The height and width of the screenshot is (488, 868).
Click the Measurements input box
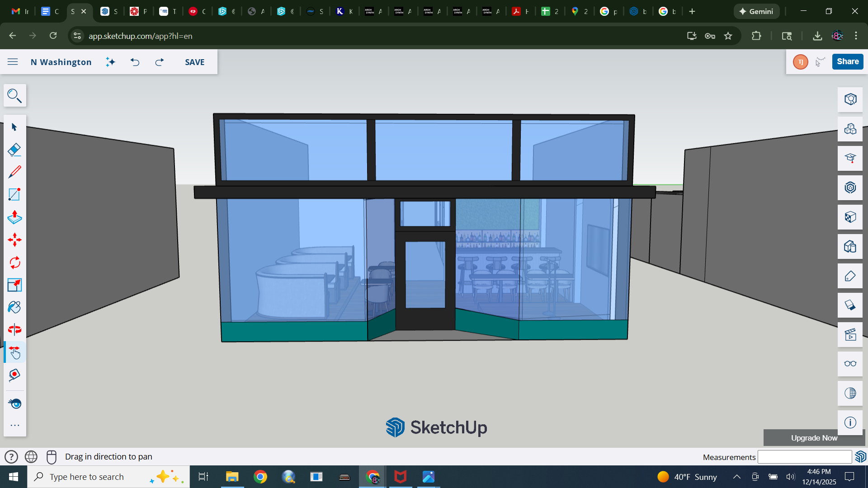(804, 457)
